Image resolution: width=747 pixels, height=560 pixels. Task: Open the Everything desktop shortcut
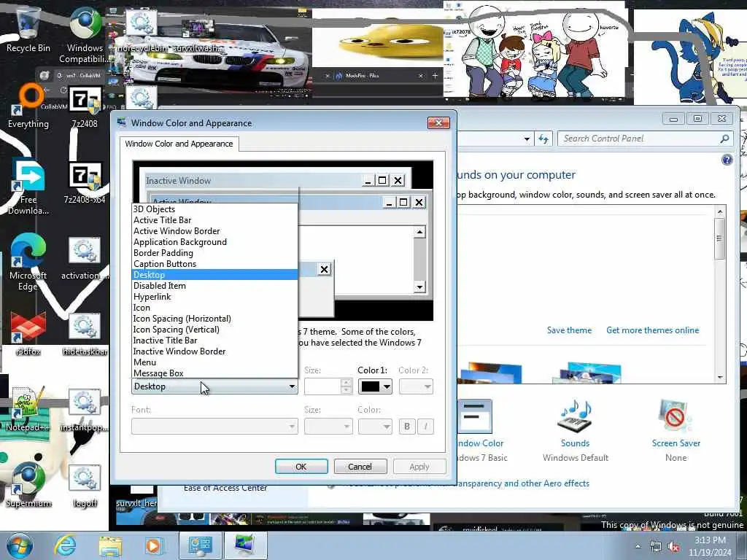(28, 106)
